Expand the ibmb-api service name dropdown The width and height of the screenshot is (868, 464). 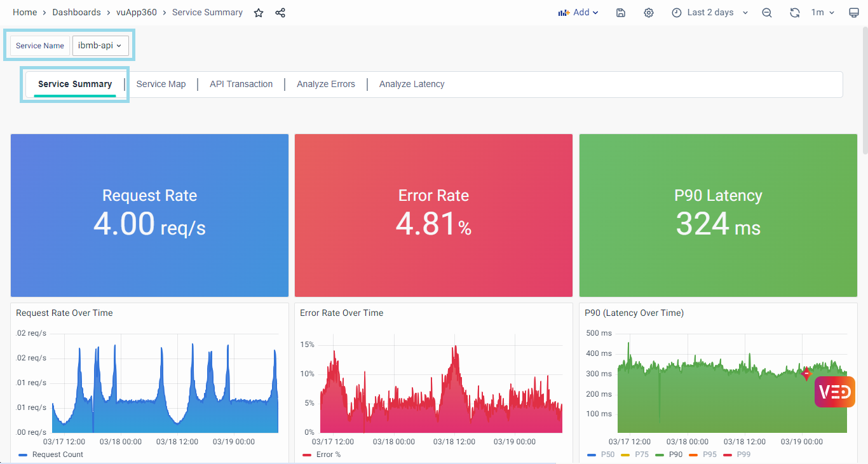100,46
